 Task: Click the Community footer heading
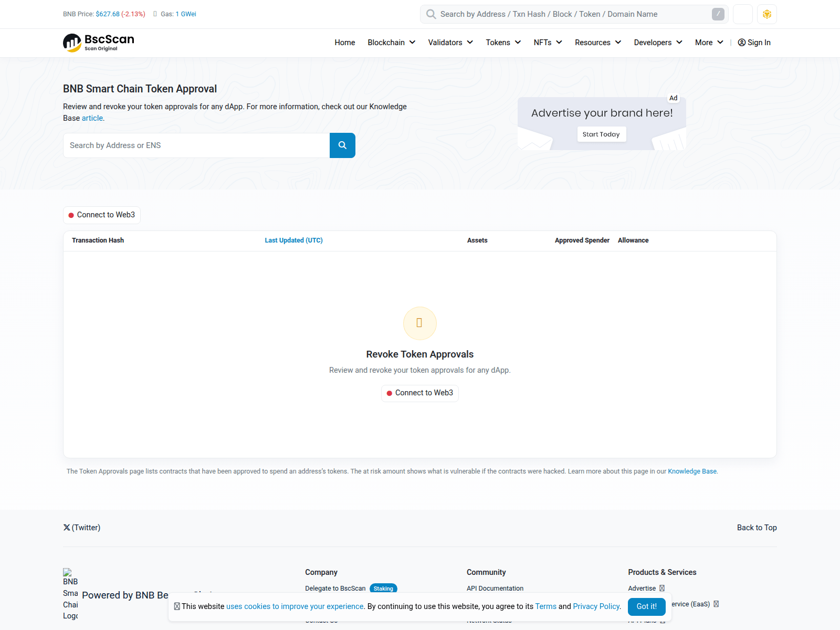pyautogui.click(x=486, y=572)
